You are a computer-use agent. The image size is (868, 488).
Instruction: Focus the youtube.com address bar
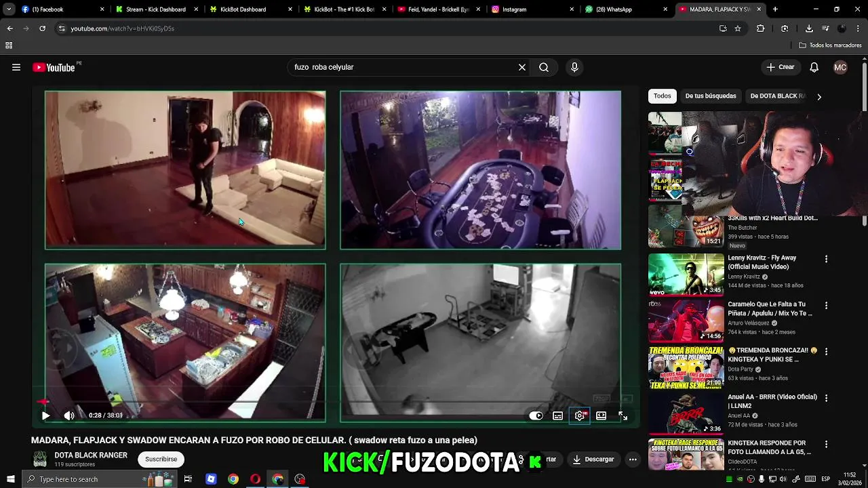pyautogui.click(x=387, y=28)
